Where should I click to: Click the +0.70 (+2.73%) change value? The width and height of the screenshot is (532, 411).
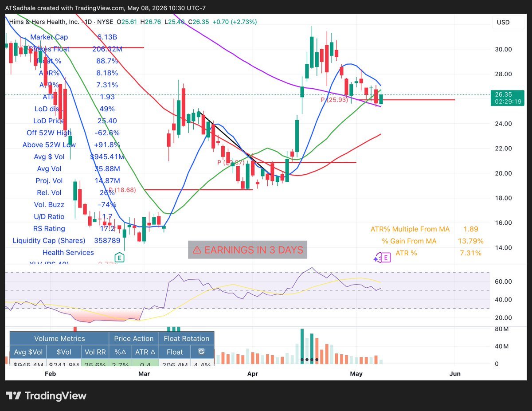[x=235, y=22]
